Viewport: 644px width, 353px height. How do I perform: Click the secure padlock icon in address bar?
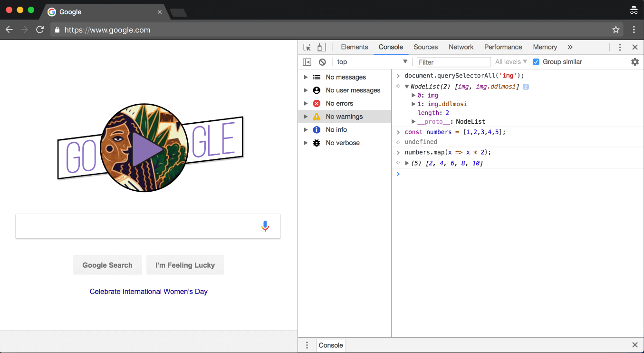pos(58,29)
